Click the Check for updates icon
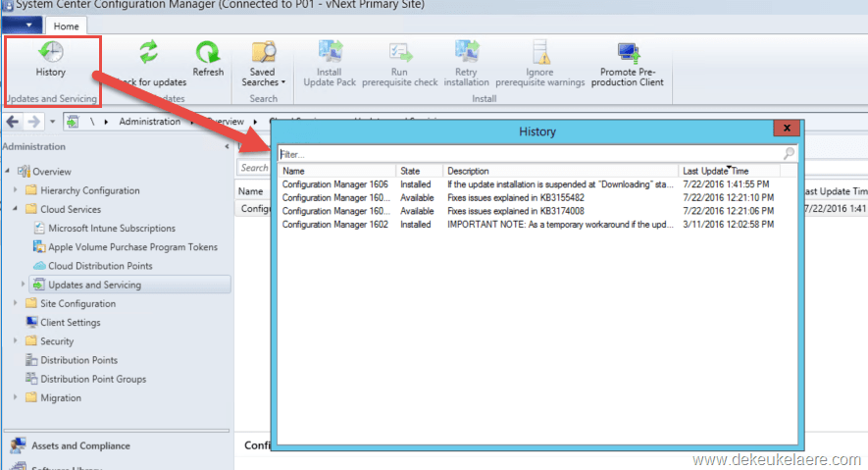868x470 pixels. pyautogui.click(x=148, y=52)
